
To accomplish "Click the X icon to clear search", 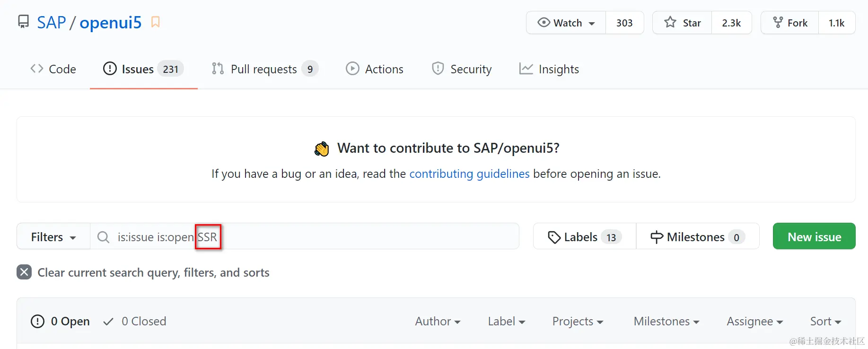I will (x=24, y=272).
